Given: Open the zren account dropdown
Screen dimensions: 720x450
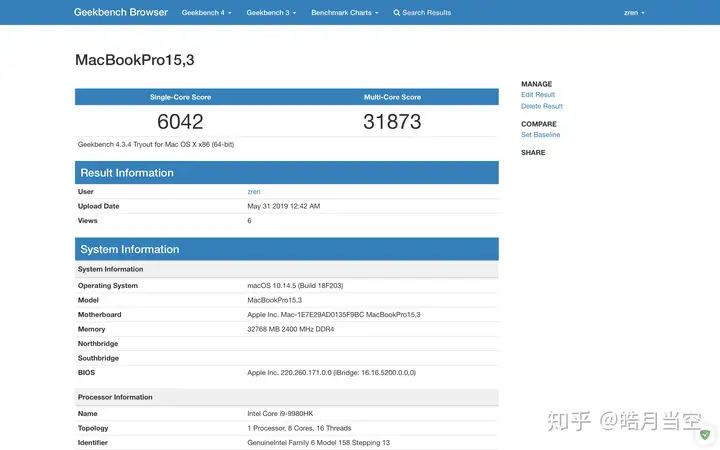Looking at the screenshot, I should click(x=634, y=13).
